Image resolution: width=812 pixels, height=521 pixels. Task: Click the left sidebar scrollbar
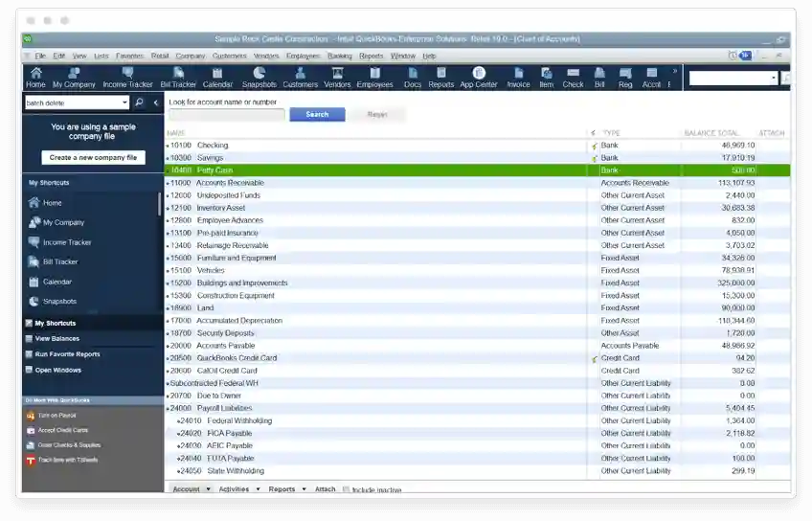pos(160,204)
